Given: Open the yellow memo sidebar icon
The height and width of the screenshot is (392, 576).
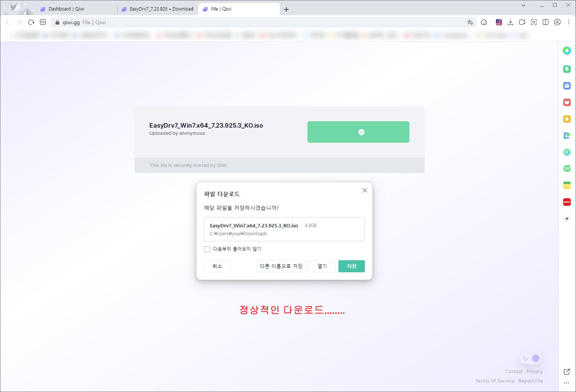Looking at the screenshot, I should click(567, 185).
